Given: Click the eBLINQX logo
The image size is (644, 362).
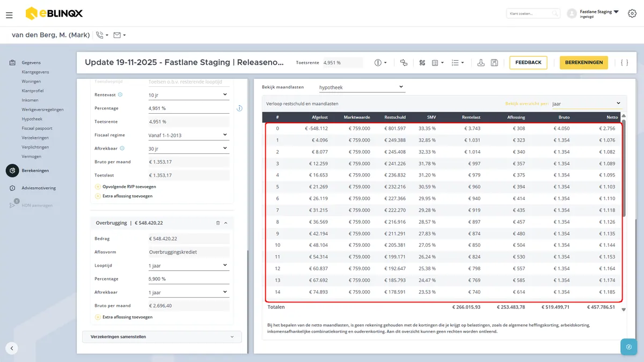Looking at the screenshot, I should [54, 13].
